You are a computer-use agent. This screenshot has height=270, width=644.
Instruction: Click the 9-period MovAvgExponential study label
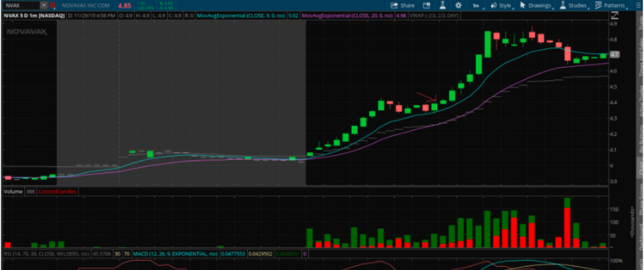(x=241, y=16)
